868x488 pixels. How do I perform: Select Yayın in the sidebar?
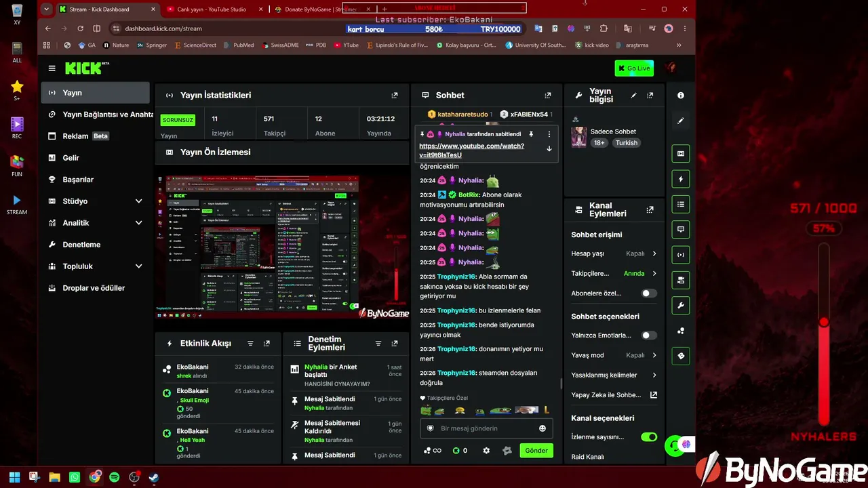click(x=95, y=93)
